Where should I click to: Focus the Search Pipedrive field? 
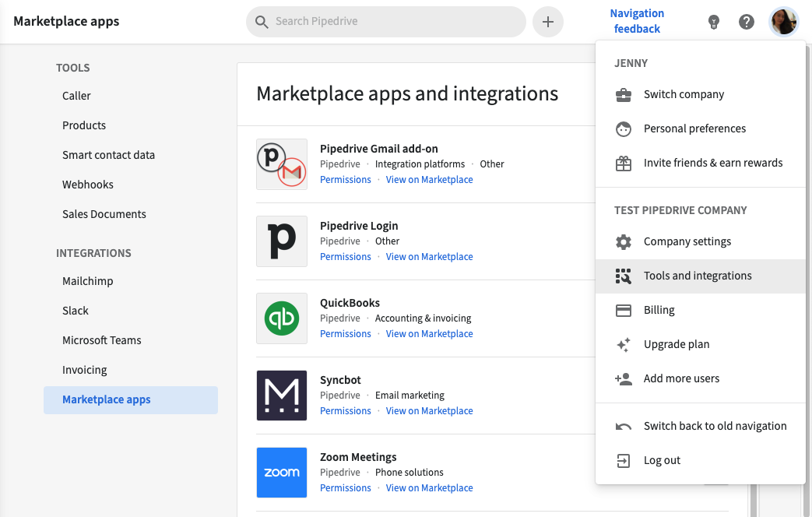[386, 22]
